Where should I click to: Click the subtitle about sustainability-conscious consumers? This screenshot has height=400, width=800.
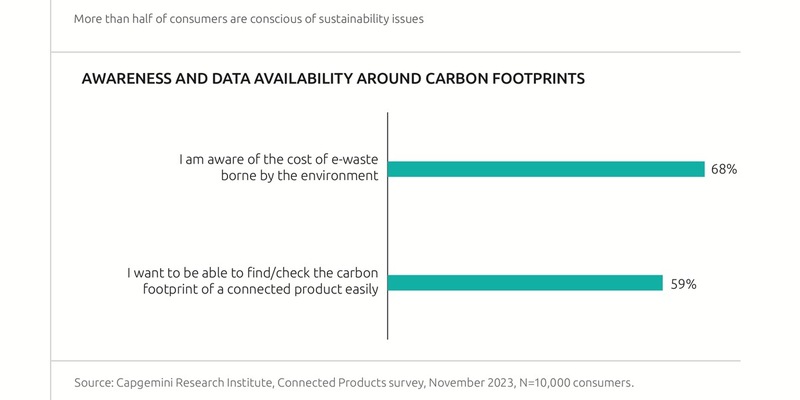coord(249,19)
